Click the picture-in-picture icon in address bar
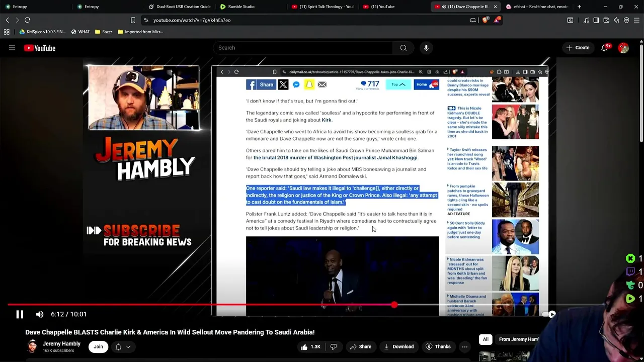Image resolution: width=644 pixels, height=362 pixels. 473,20
